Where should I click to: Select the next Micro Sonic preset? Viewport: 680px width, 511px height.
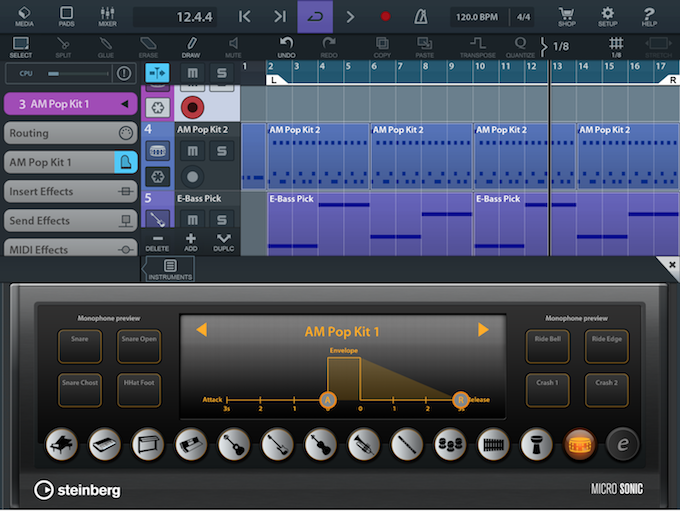tap(483, 330)
